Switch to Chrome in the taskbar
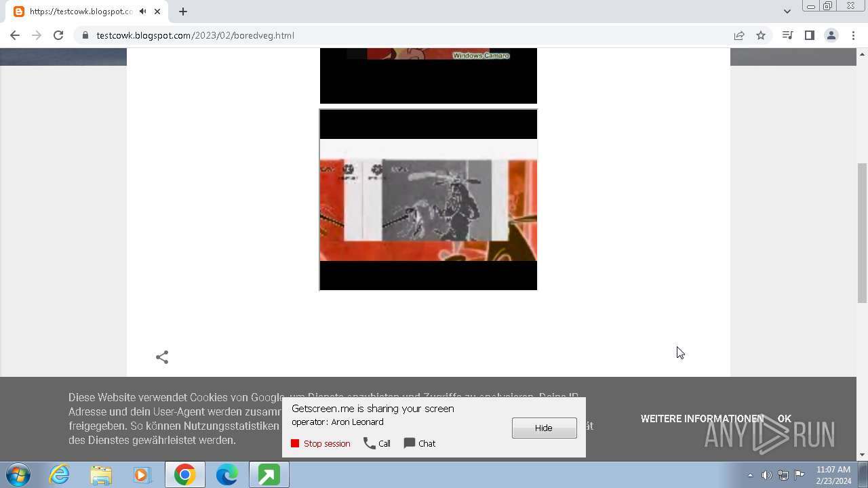This screenshot has height=488, width=868. 185,475
